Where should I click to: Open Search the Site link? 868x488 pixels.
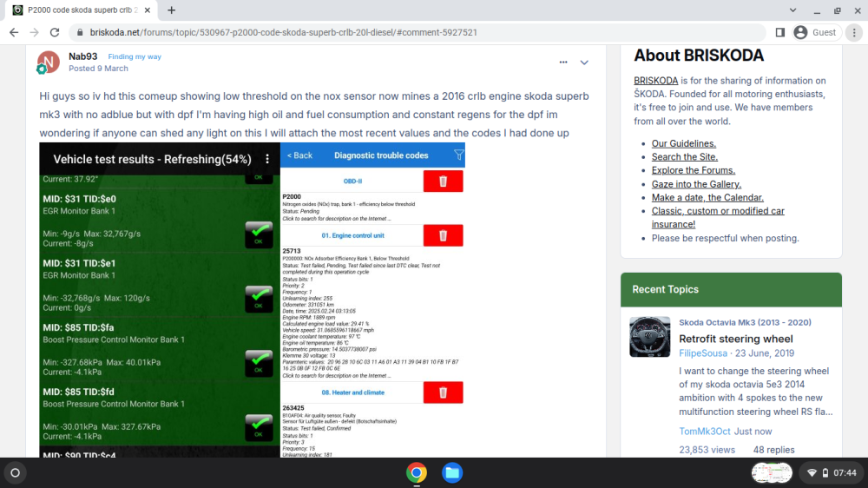[684, 157]
